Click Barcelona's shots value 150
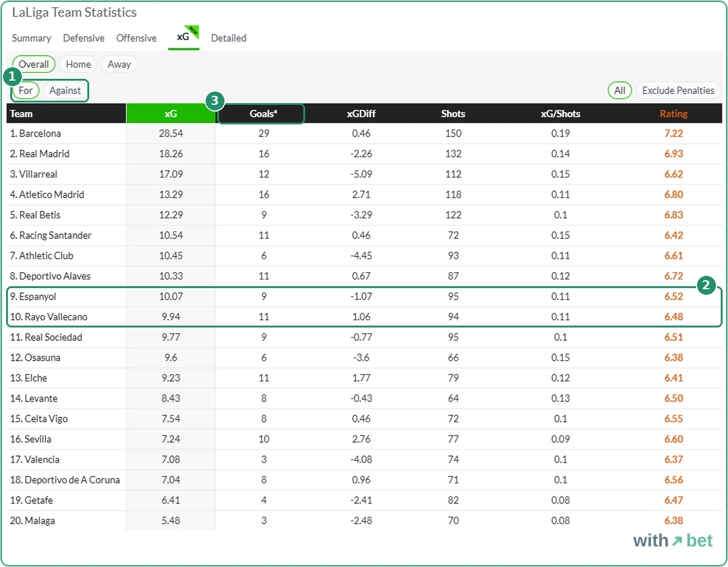The height and width of the screenshot is (567, 728). tap(453, 133)
